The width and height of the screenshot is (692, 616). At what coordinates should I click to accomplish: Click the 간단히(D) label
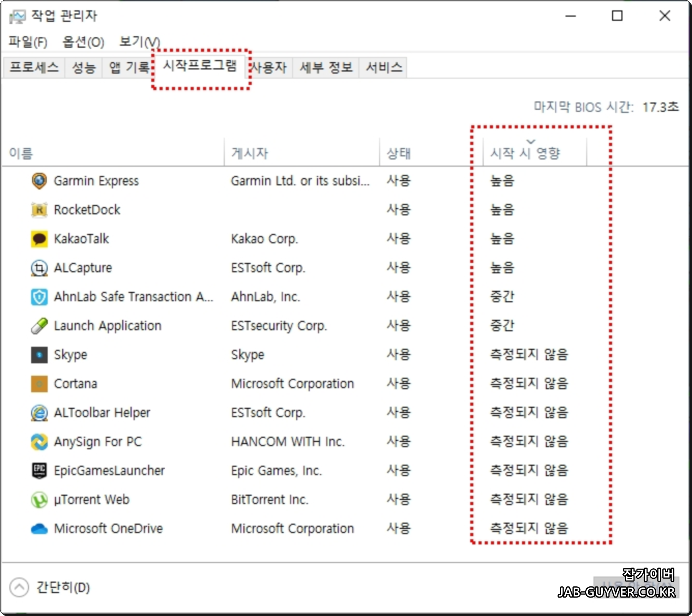[63, 587]
